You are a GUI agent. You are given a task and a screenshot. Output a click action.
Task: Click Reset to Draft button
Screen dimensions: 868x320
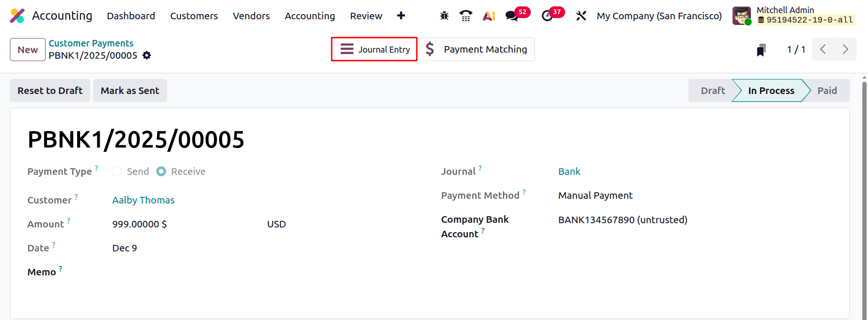(50, 91)
